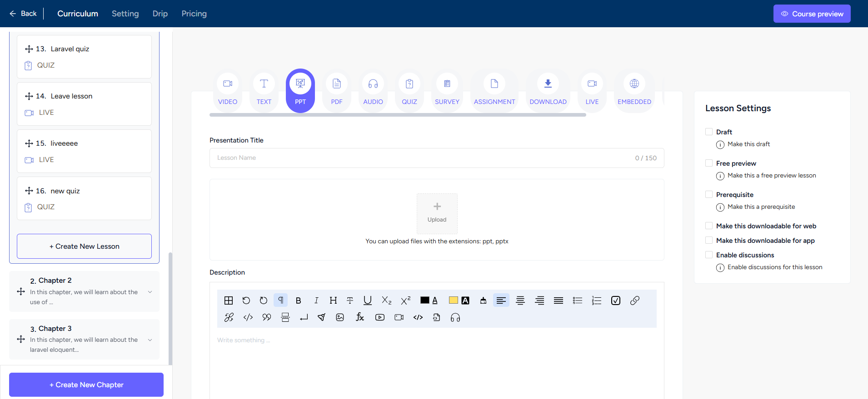
Task: Align text left
Action: pyautogui.click(x=501, y=300)
